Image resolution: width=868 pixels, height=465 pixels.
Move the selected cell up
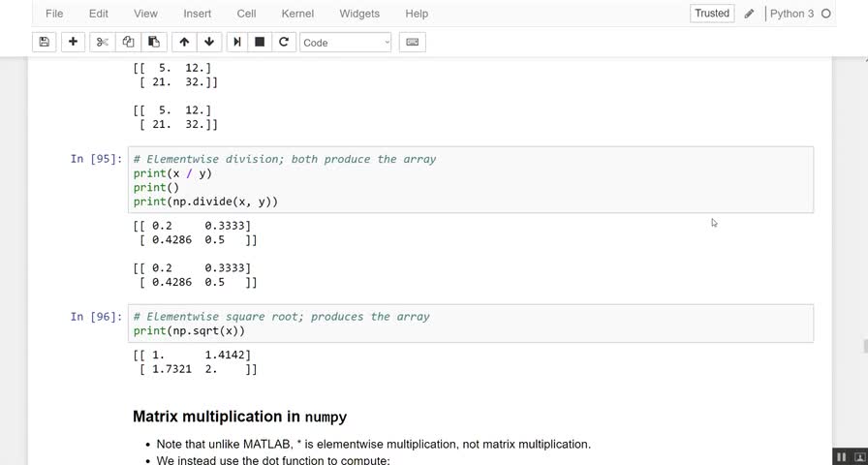184,42
